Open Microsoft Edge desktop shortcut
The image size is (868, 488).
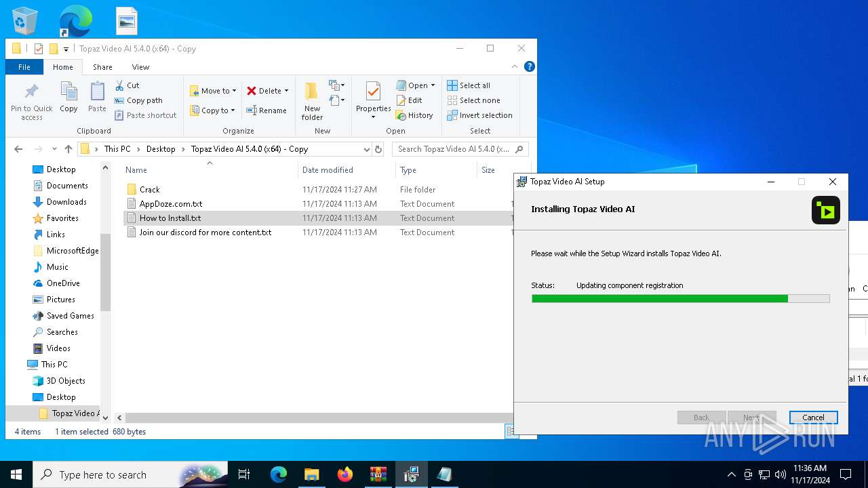(x=75, y=20)
